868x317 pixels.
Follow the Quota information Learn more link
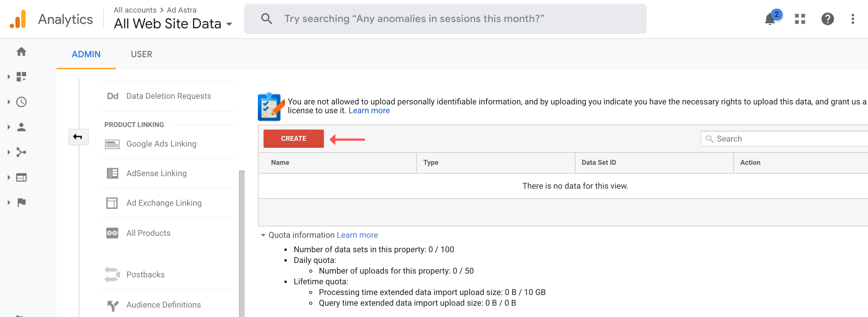357,235
